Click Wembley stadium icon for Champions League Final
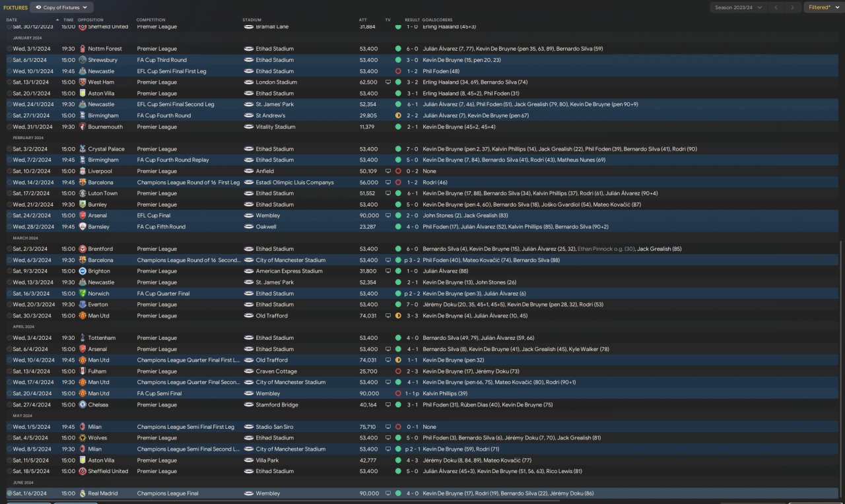Screen dimensions: 845x504 [249, 493]
